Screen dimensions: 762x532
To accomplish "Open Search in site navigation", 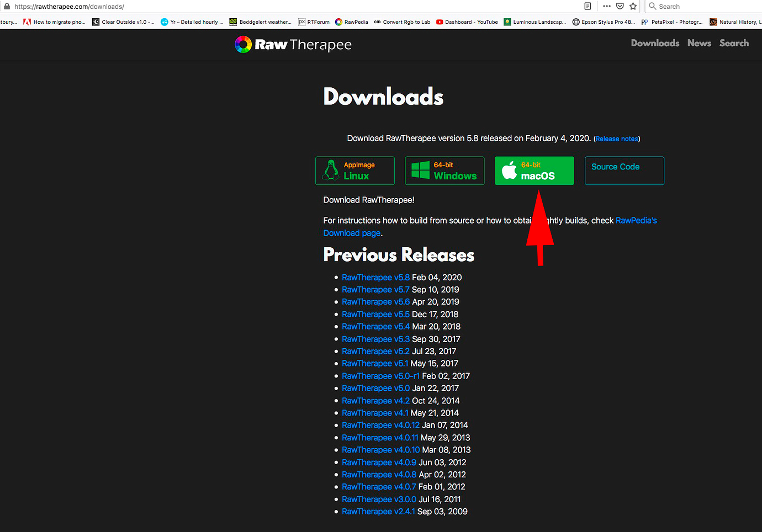I will click(734, 43).
